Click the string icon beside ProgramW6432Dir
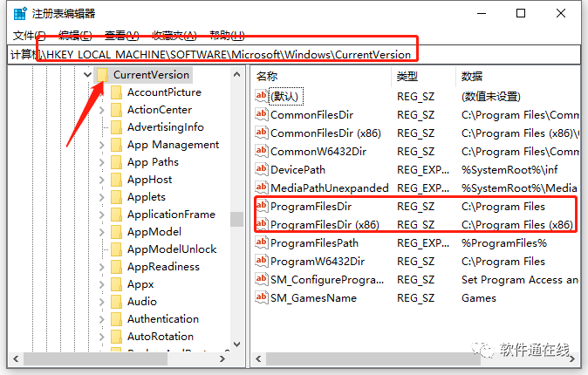 [262, 261]
